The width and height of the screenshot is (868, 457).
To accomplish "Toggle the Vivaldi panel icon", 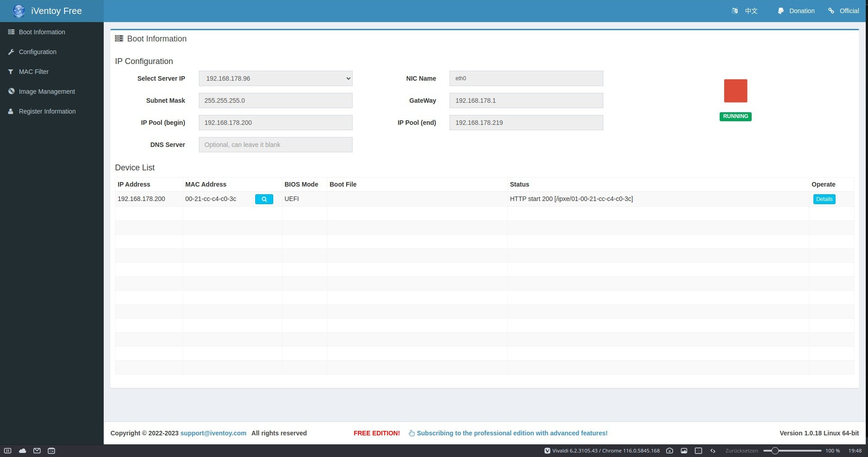I will tap(8, 451).
